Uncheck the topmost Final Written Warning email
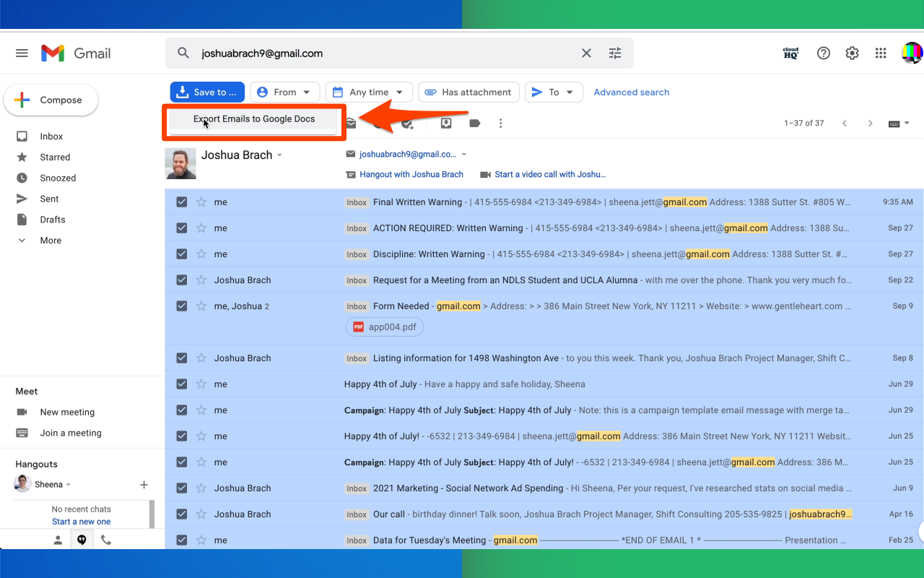 181,202
